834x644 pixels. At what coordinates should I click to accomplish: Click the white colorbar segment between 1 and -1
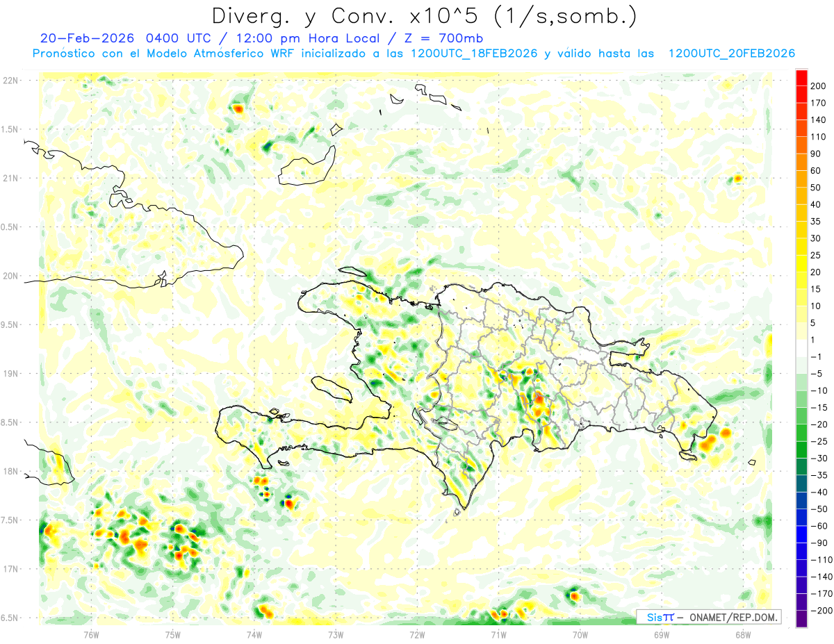[x=801, y=348]
